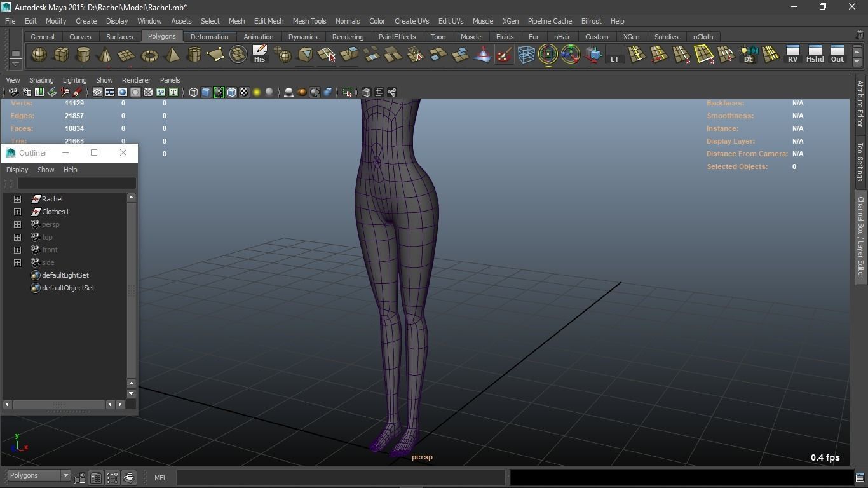Toggle channel box display icon in status bar
Image resolution: width=868 pixels, height=488 pixels.
pyautogui.click(x=129, y=477)
